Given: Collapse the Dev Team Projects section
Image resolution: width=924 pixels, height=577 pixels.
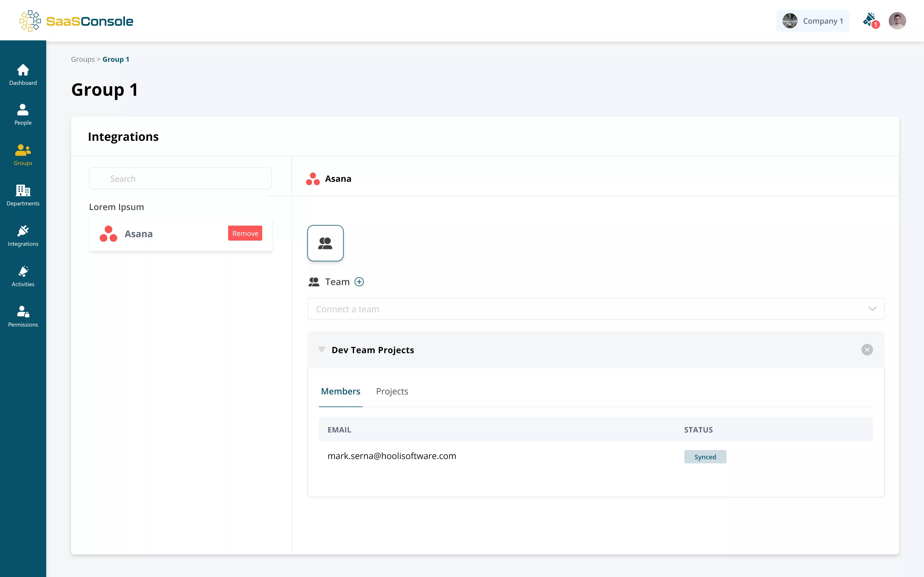Looking at the screenshot, I should click(x=321, y=349).
